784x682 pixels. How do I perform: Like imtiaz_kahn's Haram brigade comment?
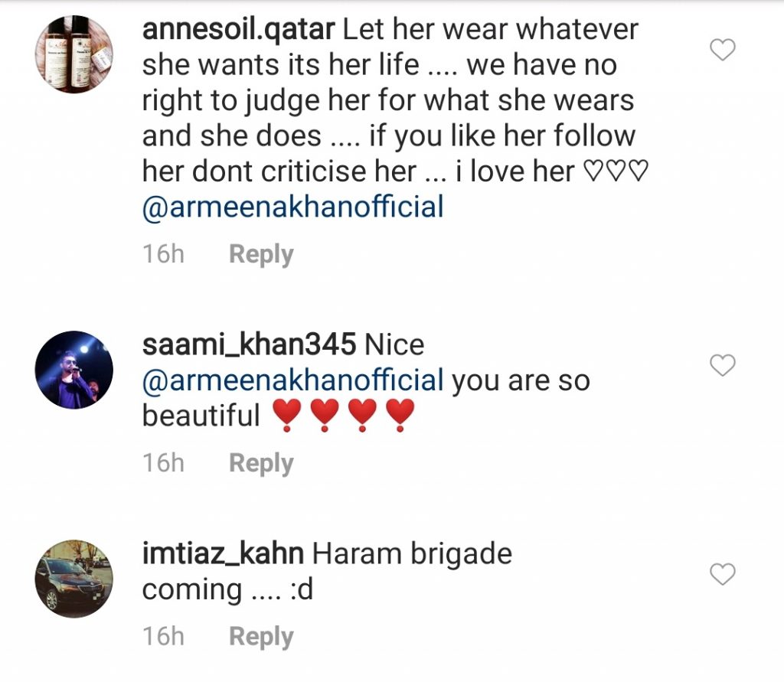[x=723, y=574]
